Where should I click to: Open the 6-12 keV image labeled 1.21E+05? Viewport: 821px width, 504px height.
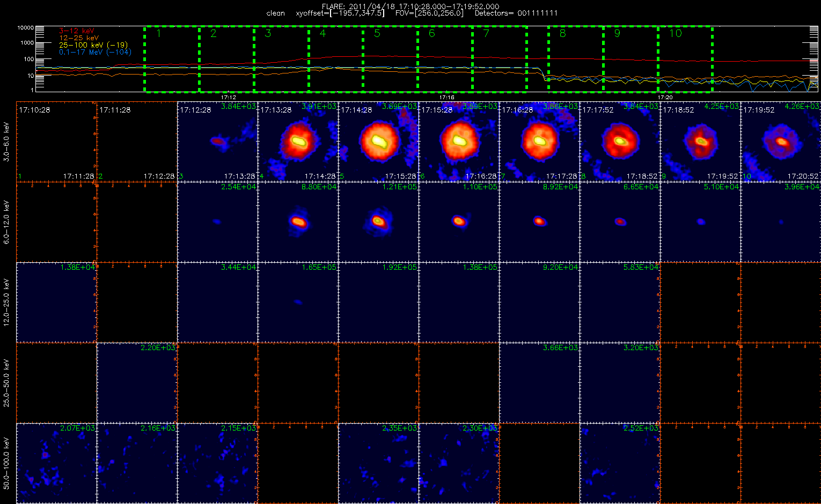378,221
